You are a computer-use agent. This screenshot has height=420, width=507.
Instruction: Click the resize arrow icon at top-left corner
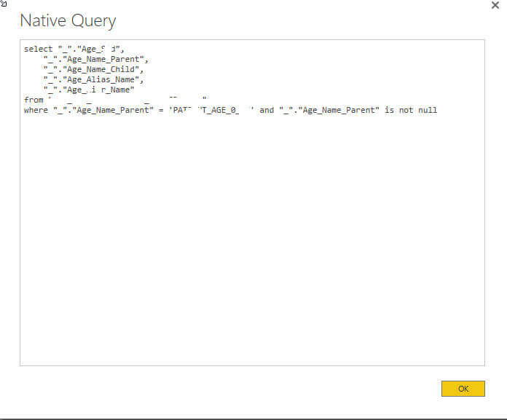(x=3, y=3)
